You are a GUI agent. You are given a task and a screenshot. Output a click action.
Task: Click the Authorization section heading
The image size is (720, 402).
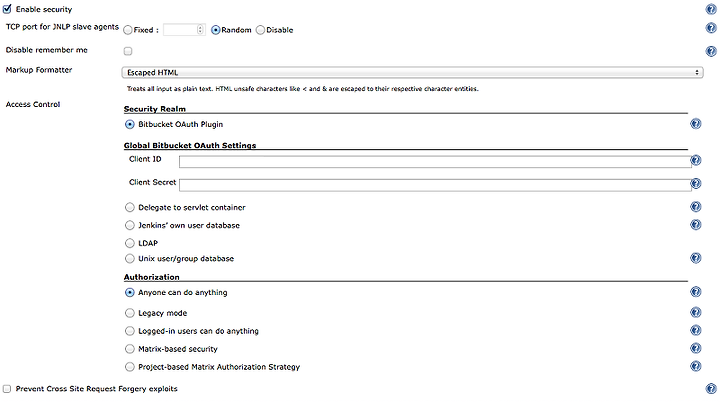click(152, 277)
